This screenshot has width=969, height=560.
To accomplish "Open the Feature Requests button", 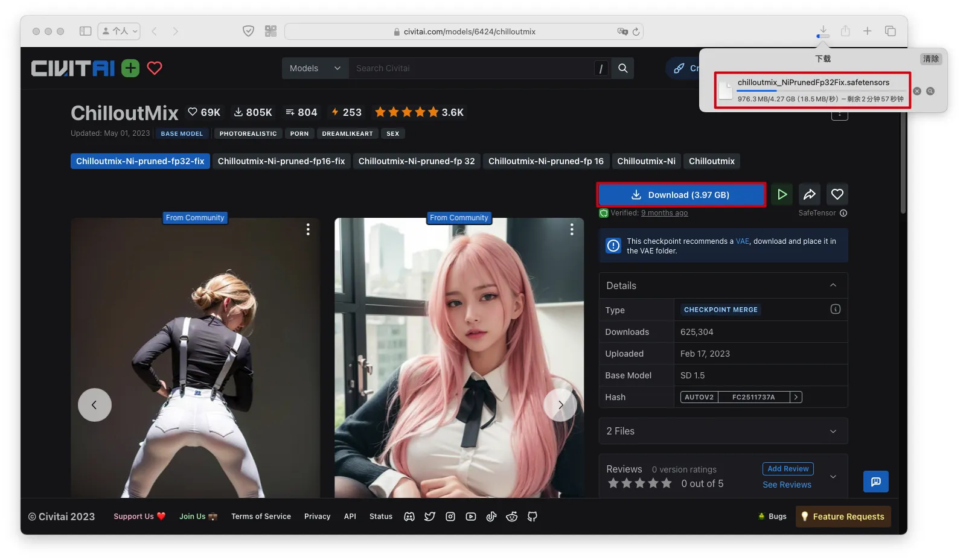I will pyautogui.click(x=843, y=517).
